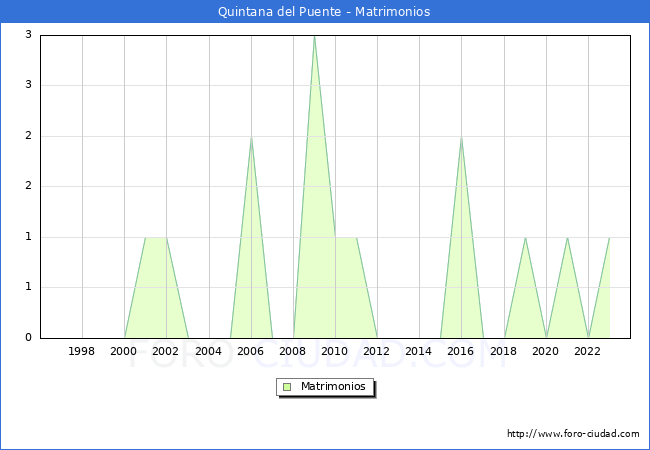Viewport: 650px width, 450px height.
Task: Select the 2022 x-axis label
Action: [x=588, y=351]
